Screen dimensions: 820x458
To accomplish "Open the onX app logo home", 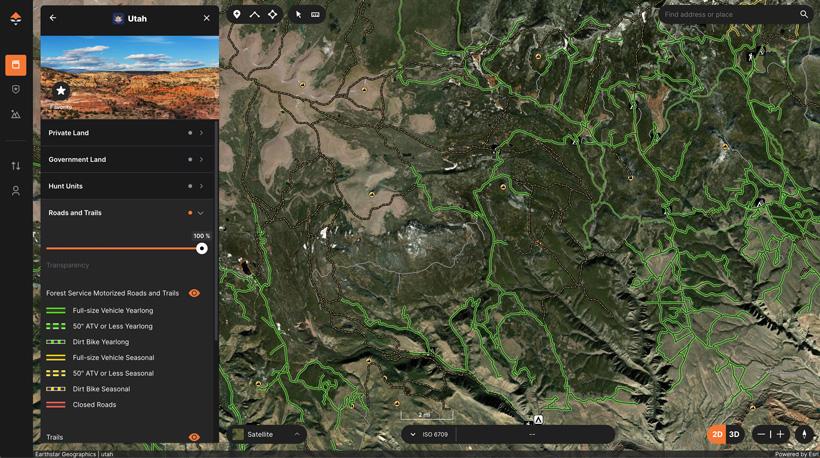I will 16,19.
